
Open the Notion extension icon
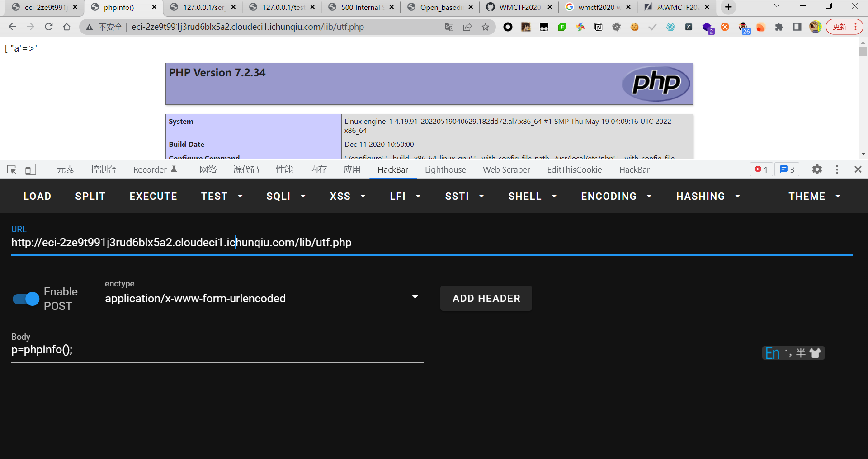(x=598, y=27)
